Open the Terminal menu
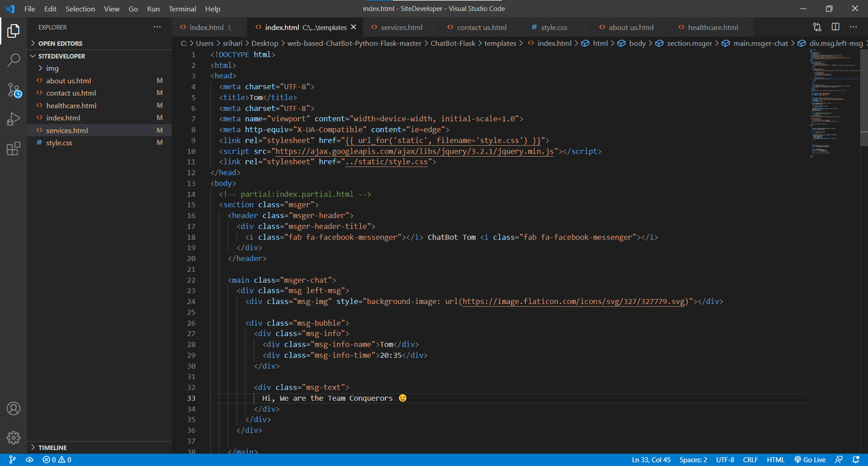Image resolution: width=868 pixels, height=466 pixels. pos(183,9)
